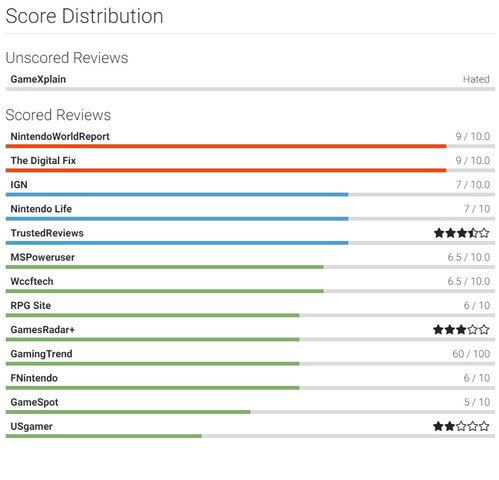Click Wccftech's 6.5 / 10.0 score
The height and width of the screenshot is (480, 499).
[x=469, y=281]
